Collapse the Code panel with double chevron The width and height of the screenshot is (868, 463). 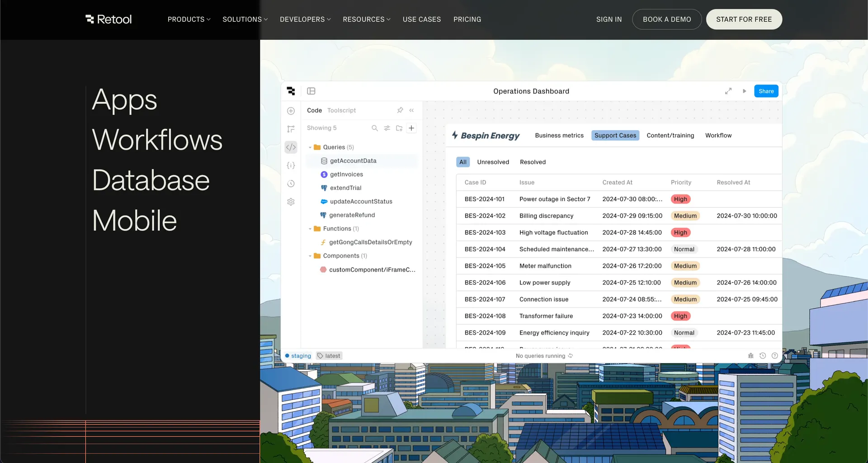(x=411, y=110)
